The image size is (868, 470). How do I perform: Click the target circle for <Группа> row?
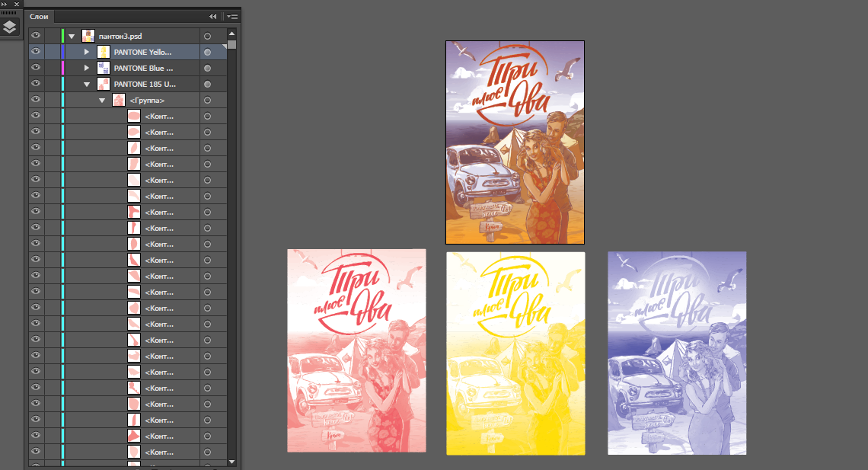(208, 101)
